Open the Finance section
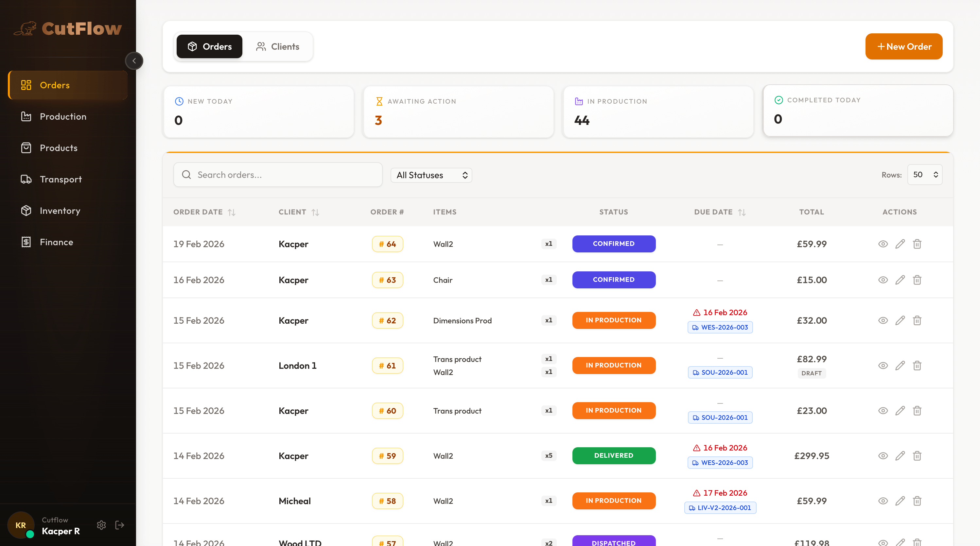This screenshot has height=546, width=980. pos(56,242)
